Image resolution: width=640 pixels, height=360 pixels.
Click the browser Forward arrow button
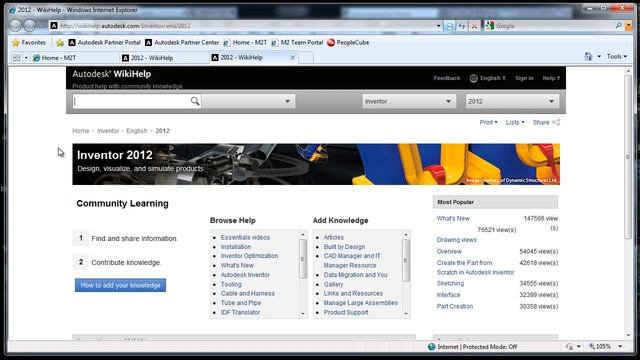30,26
